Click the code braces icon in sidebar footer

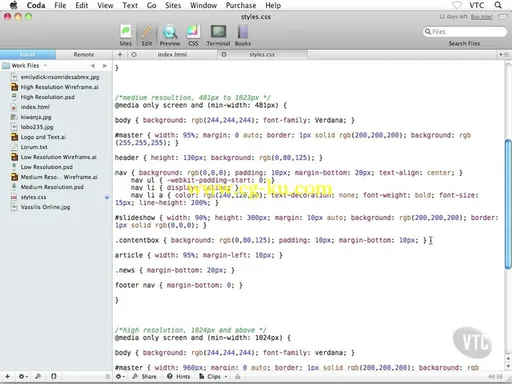click(x=53, y=376)
